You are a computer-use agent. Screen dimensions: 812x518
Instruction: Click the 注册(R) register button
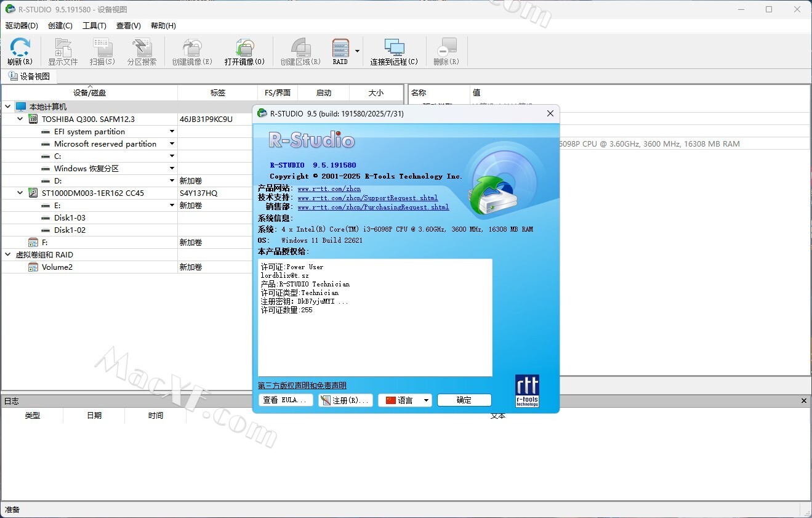pos(345,400)
